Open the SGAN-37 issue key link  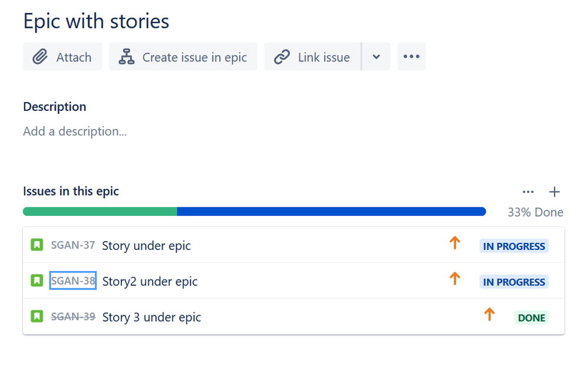pos(72,245)
